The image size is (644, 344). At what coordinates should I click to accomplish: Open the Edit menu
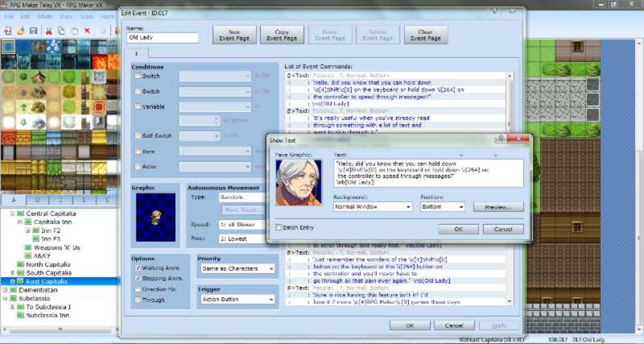pyautogui.click(x=26, y=16)
